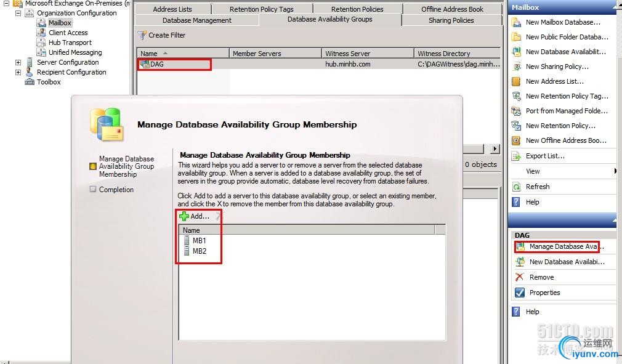Sort by the Witness Directory column

[x=457, y=53]
